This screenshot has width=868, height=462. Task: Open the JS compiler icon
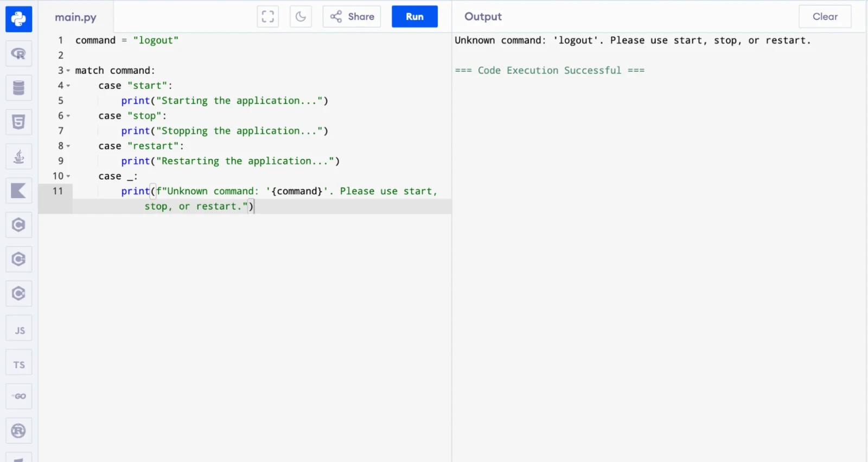click(x=18, y=328)
